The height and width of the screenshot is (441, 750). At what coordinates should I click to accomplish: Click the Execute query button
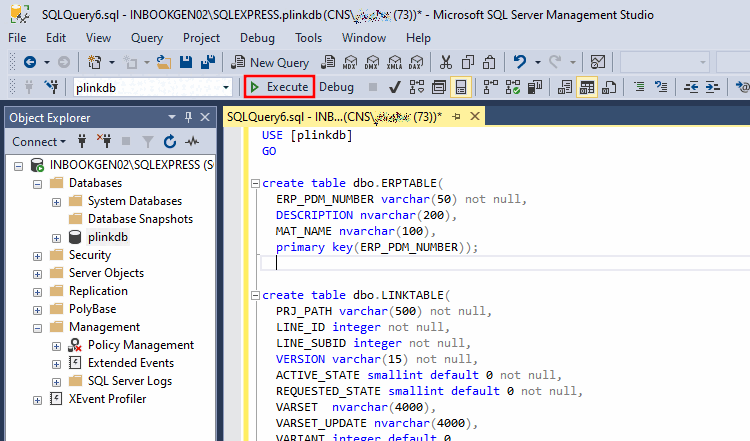tap(279, 87)
